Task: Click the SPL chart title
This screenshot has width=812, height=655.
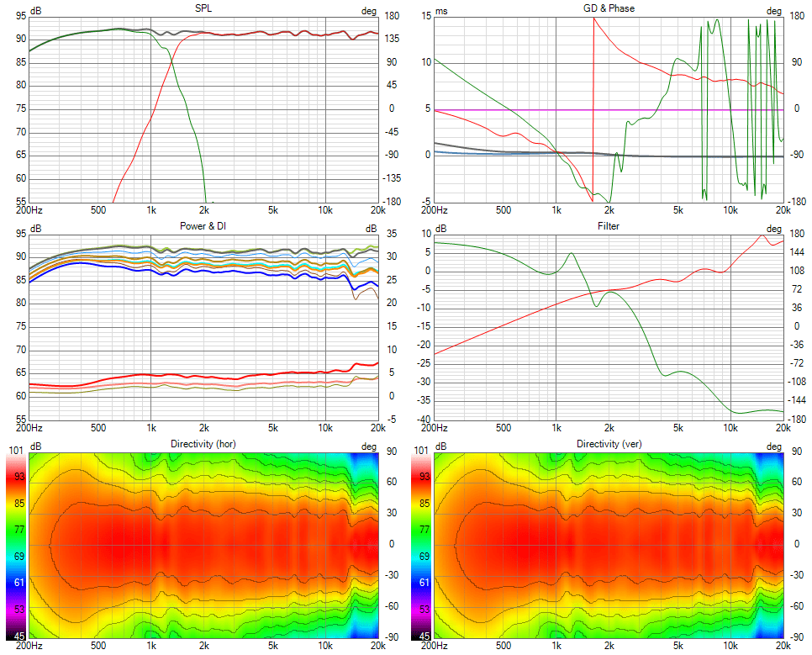Action: coord(203,8)
